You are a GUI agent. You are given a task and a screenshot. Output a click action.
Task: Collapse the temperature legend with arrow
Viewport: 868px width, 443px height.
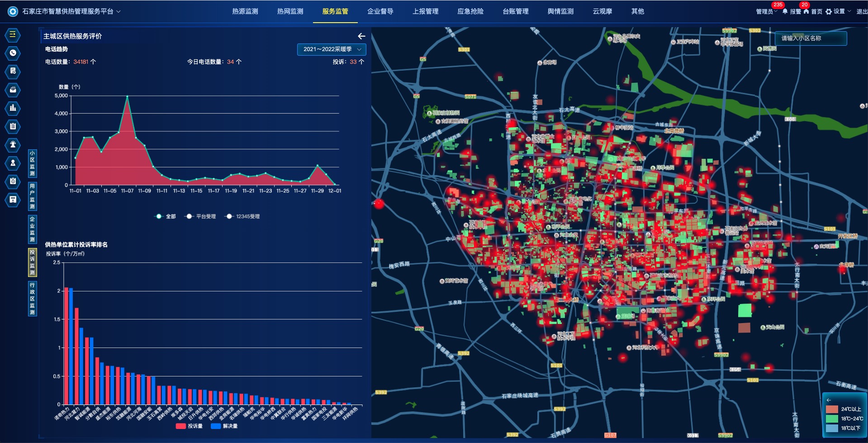(829, 400)
